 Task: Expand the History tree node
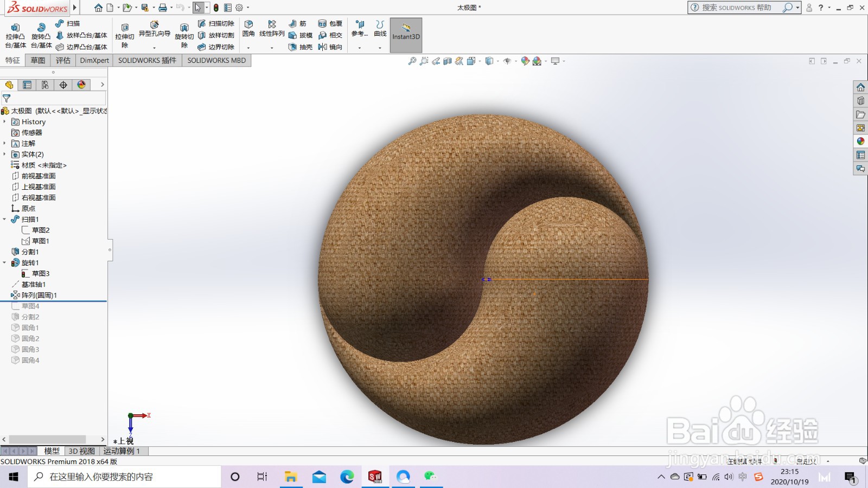4,122
